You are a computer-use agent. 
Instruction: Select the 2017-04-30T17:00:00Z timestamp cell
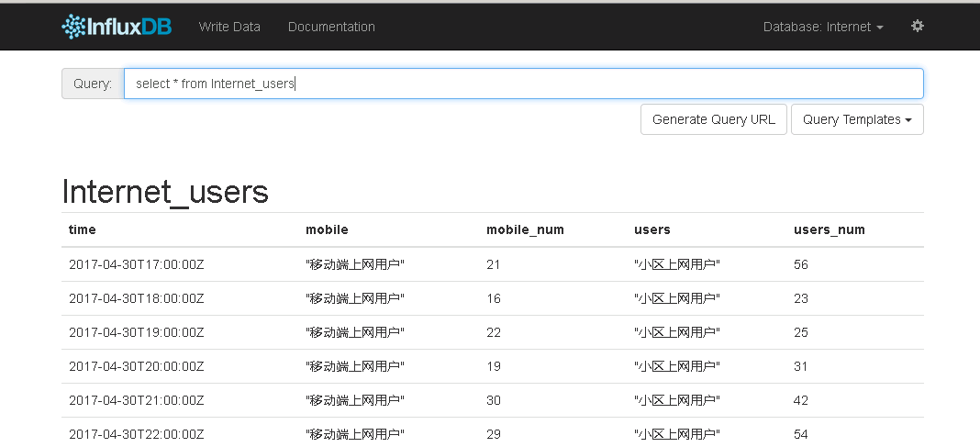(x=136, y=264)
